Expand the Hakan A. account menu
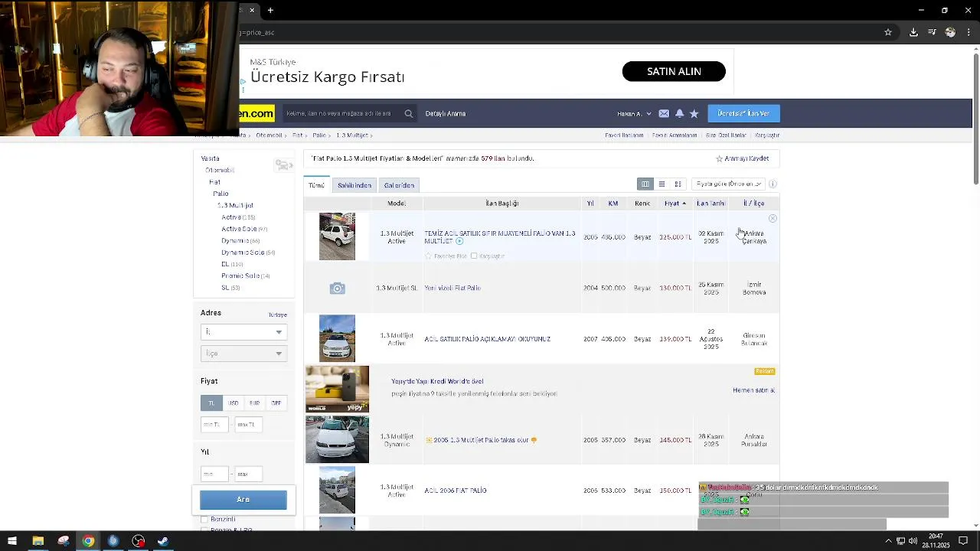 pos(634,113)
